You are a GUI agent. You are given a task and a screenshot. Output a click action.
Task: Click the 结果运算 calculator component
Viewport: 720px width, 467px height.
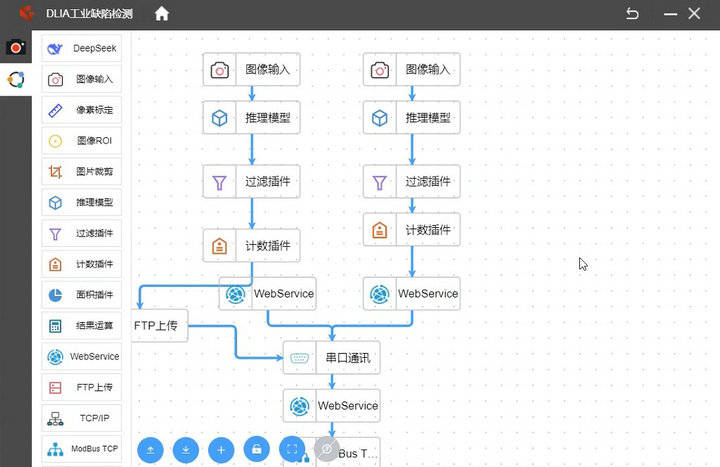click(81, 326)
